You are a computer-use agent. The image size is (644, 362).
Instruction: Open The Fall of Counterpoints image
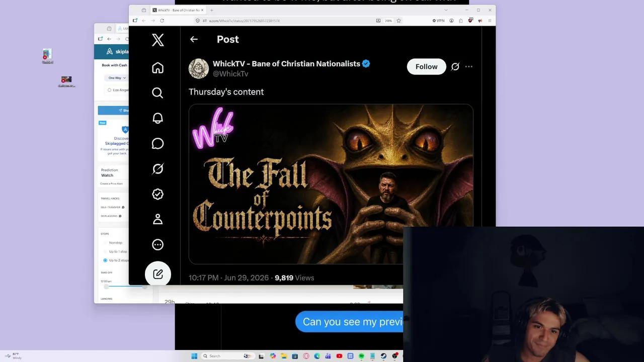pyautogui.click(x=331, y=184)
